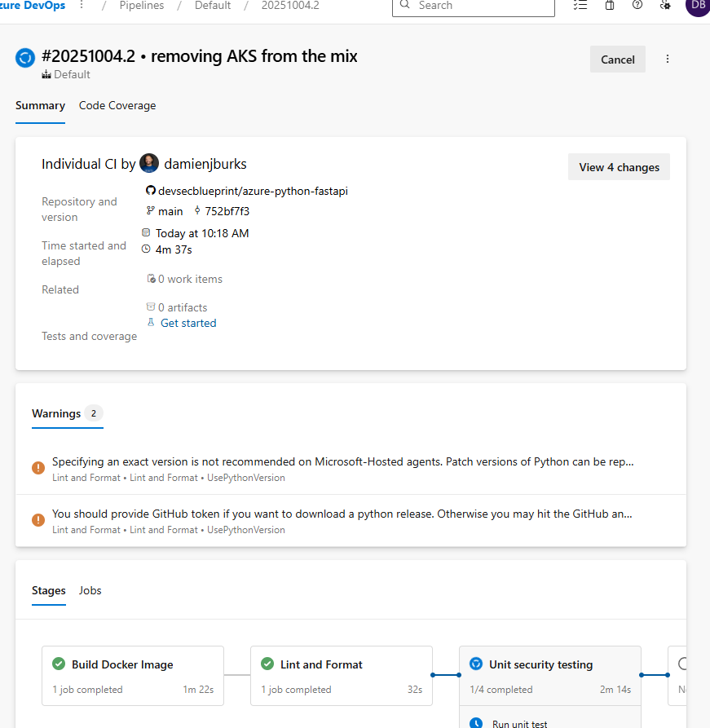Click the Help question mark icon
Image resolution: width=710 pixels, height=728 pixels.
(637, 5)
